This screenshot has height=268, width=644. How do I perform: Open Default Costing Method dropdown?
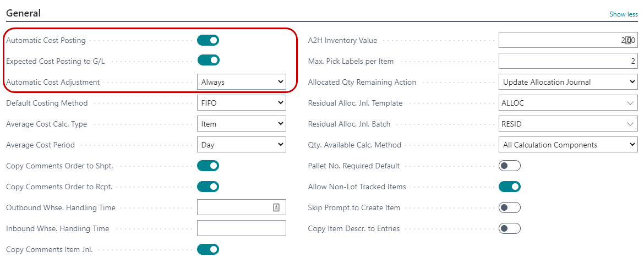(241, 103)
